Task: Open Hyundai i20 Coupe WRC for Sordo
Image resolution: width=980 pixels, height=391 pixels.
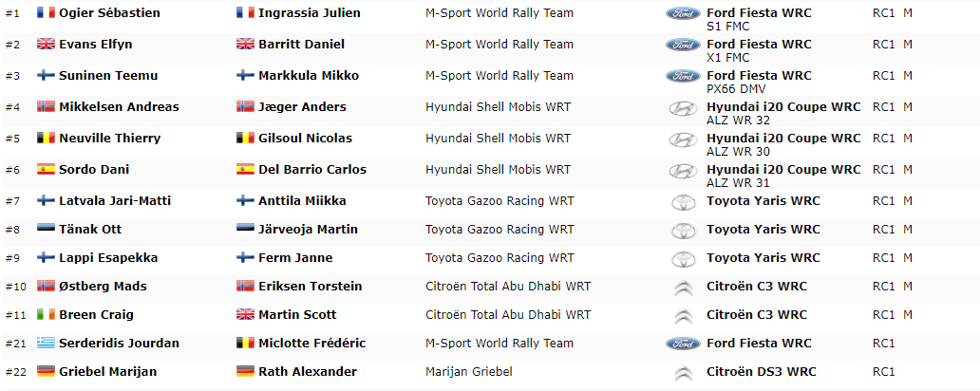Action: point(783,169)
